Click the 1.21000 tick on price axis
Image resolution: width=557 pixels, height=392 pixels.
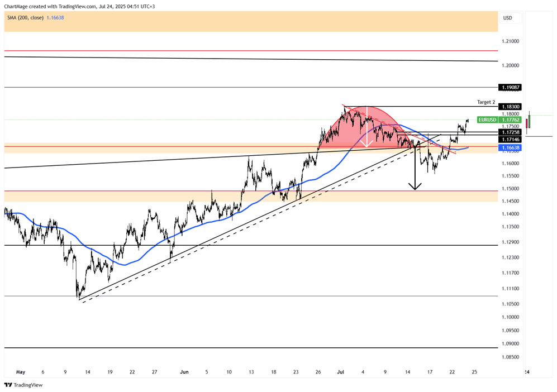[x=510, y=41]
